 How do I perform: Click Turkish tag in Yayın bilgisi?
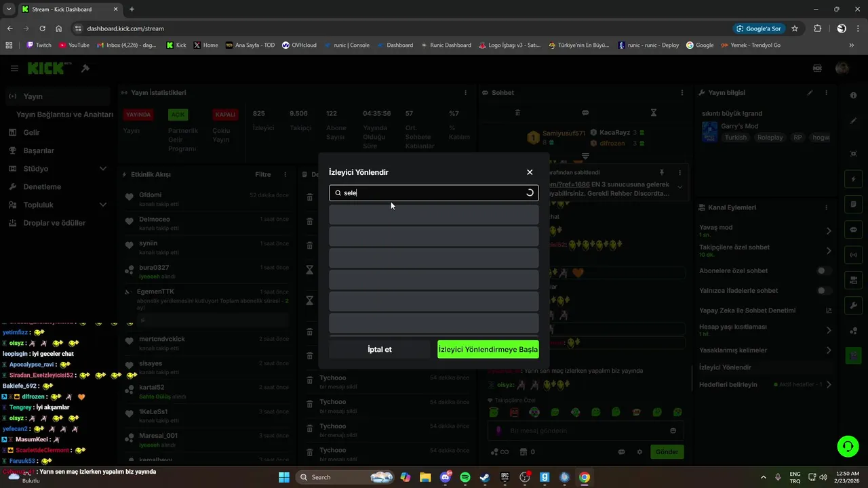[x=735, y=137]
